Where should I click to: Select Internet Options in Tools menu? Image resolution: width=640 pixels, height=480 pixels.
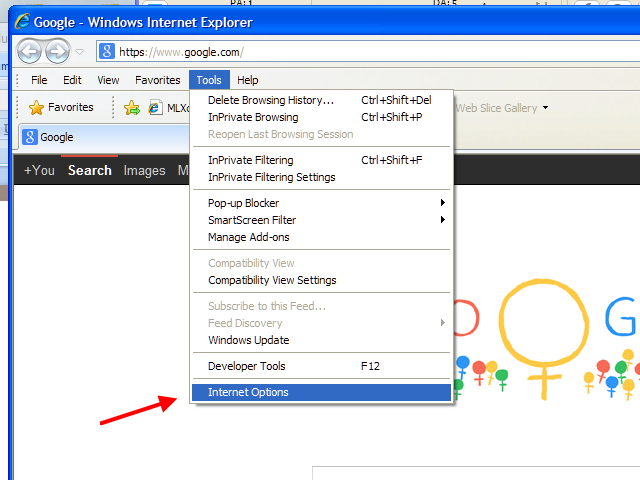coord(321,392)
